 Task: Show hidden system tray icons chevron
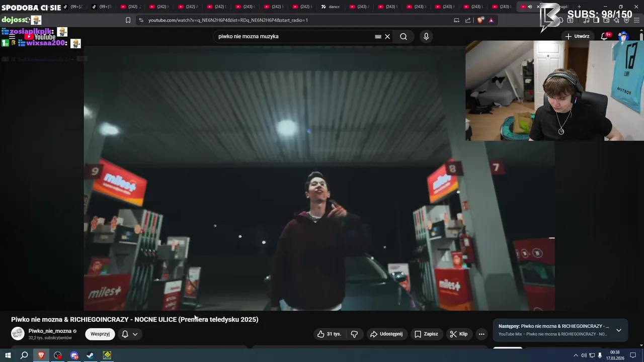(x=576, y=355)
